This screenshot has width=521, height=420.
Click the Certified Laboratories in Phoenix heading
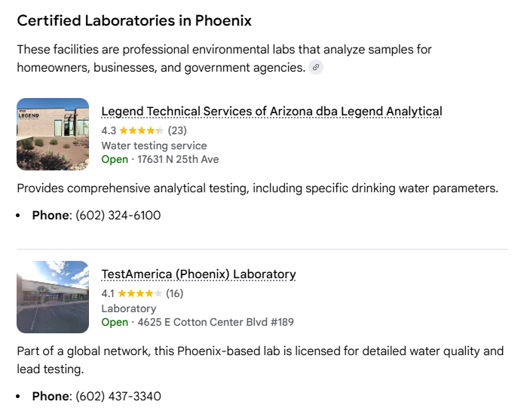pyautogui.click(x=134, y=20)
